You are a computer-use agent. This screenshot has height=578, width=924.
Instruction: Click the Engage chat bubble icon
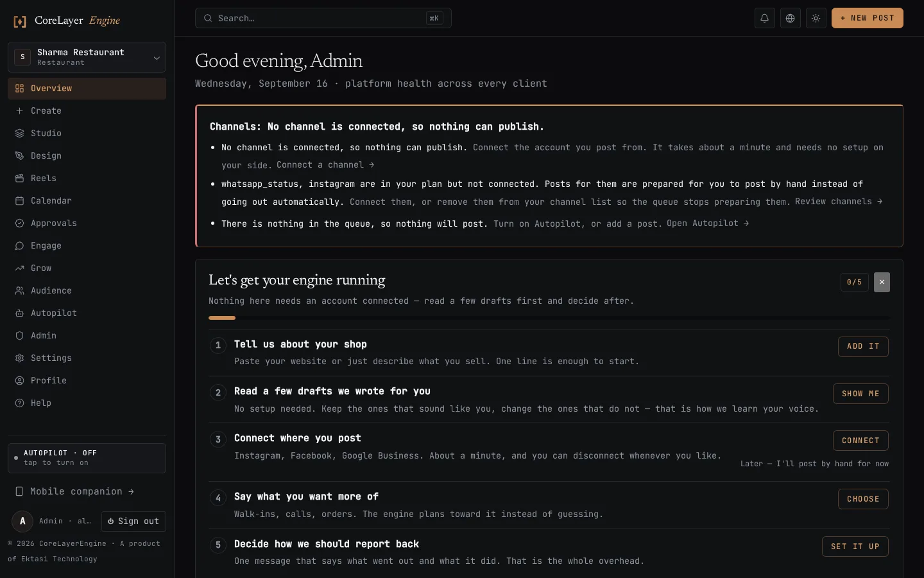point(19,245)
